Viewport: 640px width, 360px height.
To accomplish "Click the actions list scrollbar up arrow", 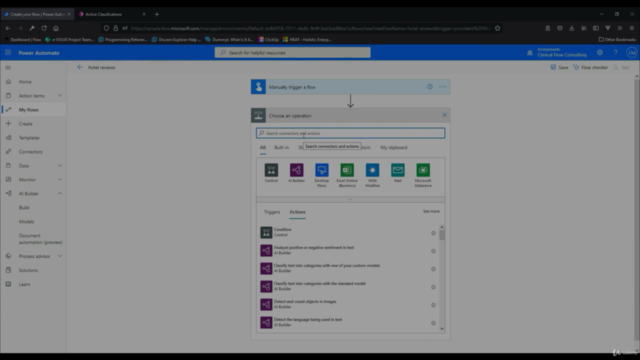I will 442,227.
